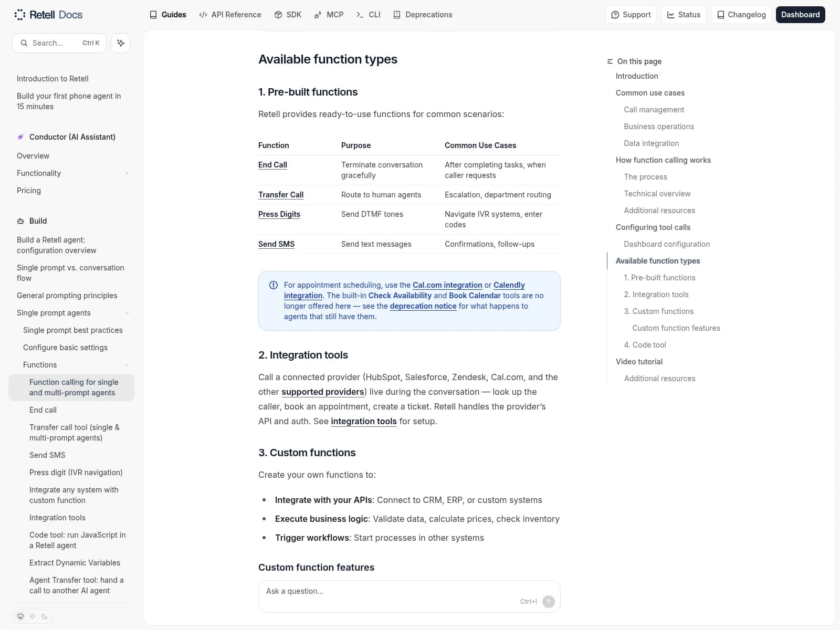Open the CLI tab
The image size is (840, 630).
click(368, 15)
